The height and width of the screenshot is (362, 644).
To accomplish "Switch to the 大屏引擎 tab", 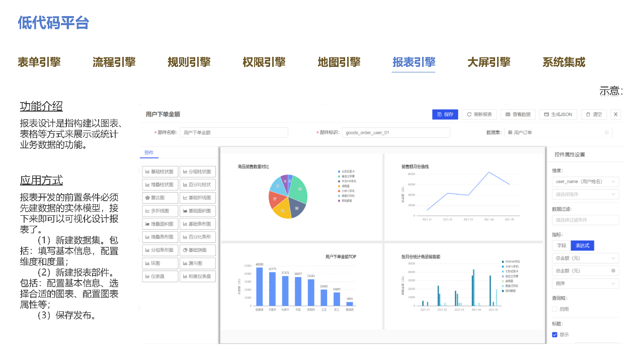I will [489, 62].
